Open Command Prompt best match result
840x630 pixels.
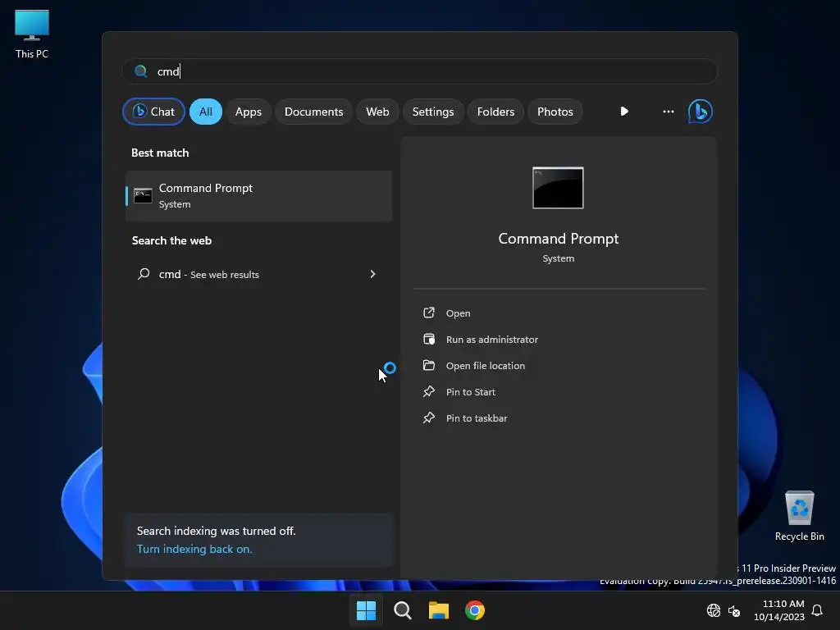click(258, 195)
